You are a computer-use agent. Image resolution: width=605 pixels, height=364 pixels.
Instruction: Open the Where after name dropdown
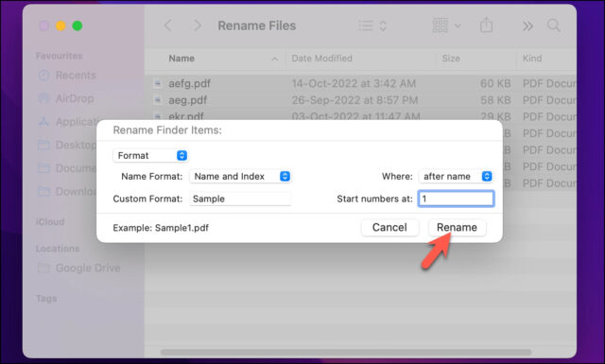tap(456, 177)
